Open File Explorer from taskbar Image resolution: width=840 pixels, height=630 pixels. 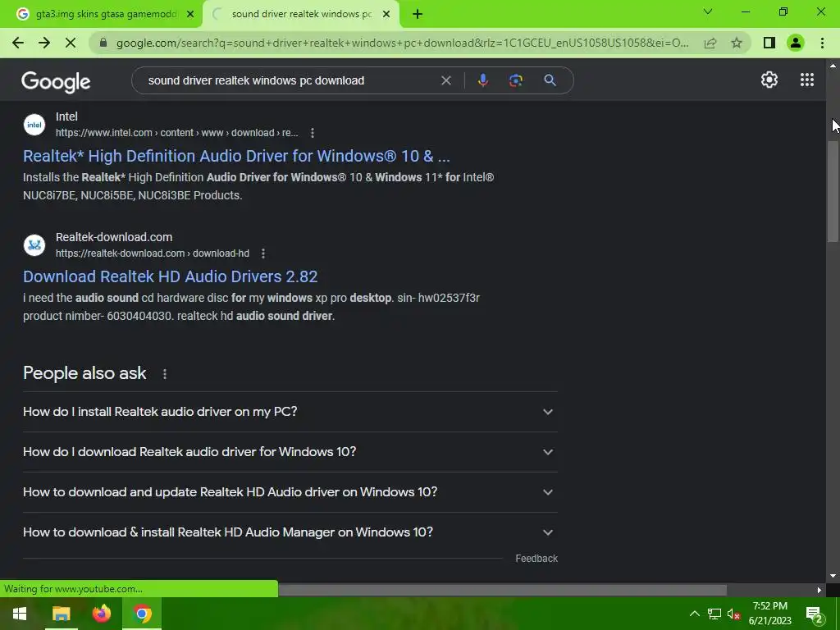[x=61, y=614]
